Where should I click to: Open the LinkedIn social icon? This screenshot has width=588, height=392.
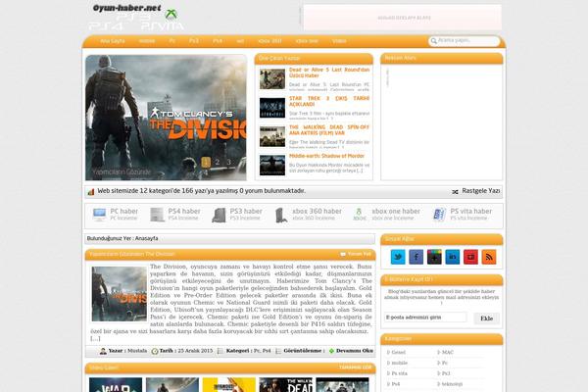pyautogui.click(x=452, y=257)
